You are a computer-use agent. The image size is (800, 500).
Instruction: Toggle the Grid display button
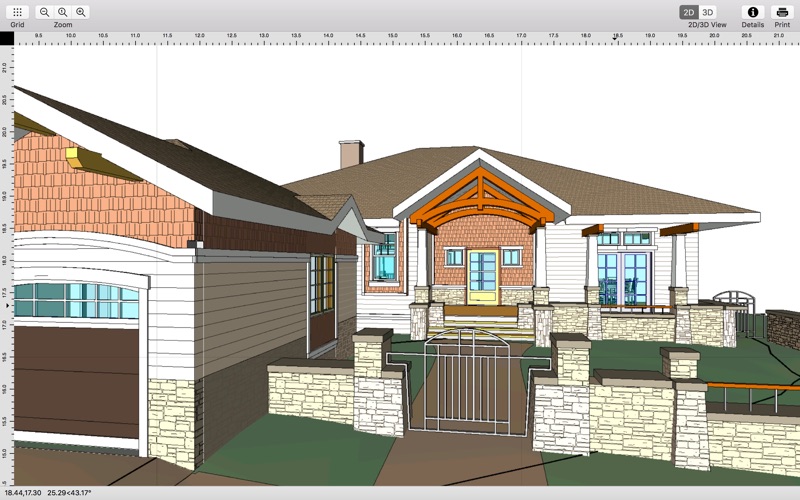click(x=17, y=12)
